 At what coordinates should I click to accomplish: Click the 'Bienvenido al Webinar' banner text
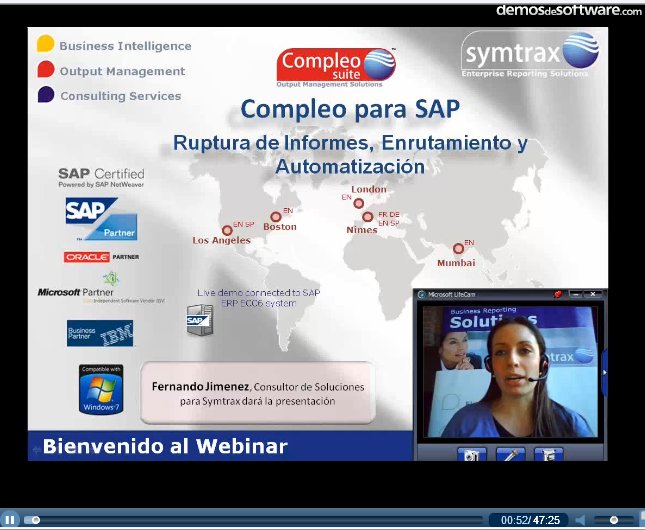point(165,446)
